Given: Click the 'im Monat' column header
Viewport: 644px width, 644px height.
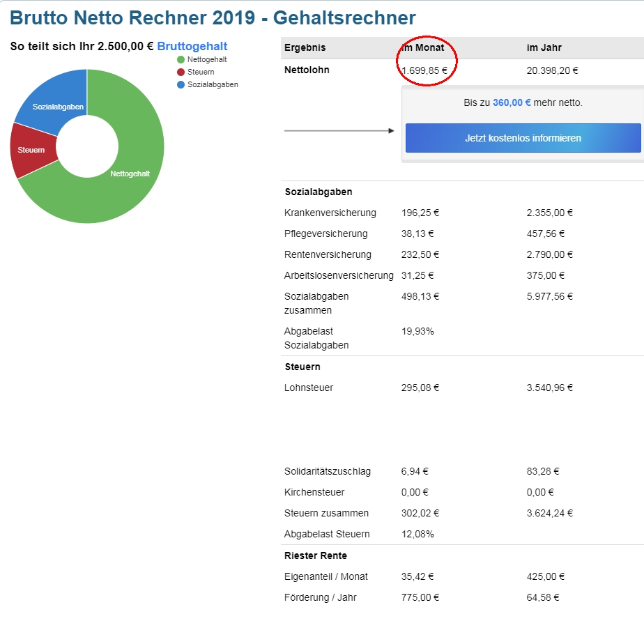Looking at the screenshot, I should pyautogui.click(x=423, y=48).
